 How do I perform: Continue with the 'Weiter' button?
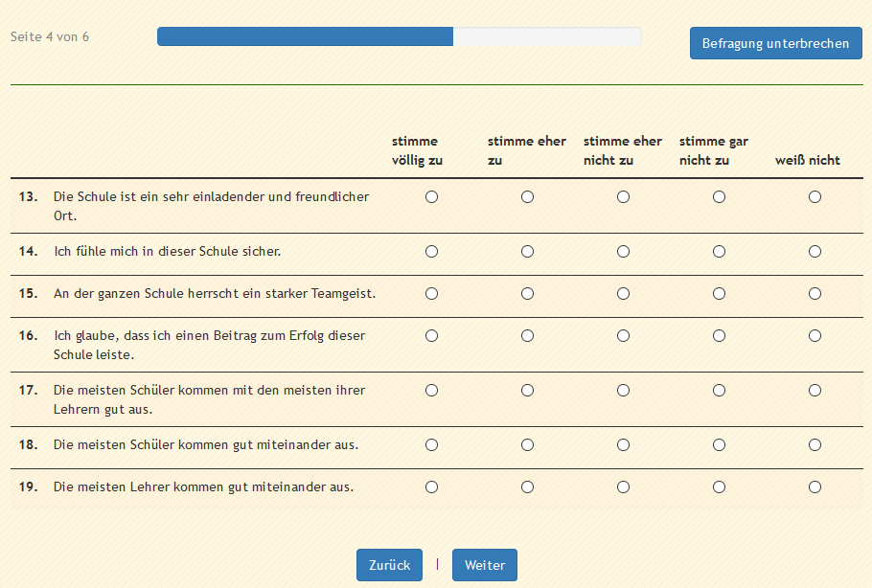pyautogui.click(x=484, y=565)
